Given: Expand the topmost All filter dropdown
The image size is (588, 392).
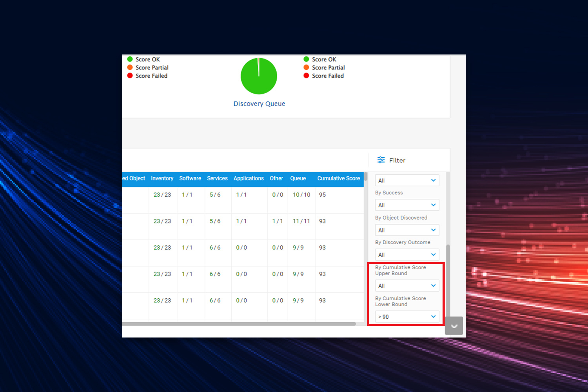Looking at the screenshot, I should [x=407, y=180].
